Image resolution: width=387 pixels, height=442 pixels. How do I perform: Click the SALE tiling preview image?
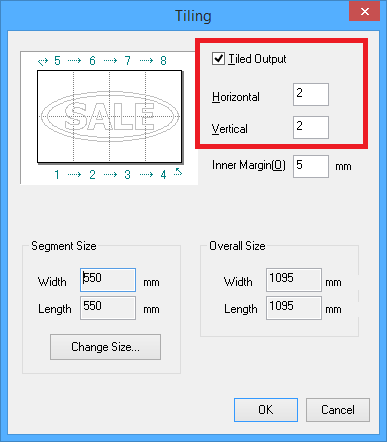(x=110, y=116)
